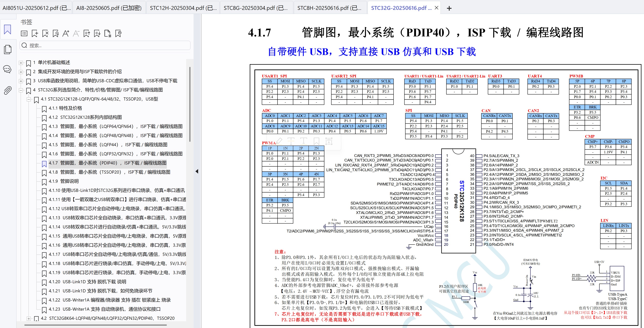Collapse the 4.1 STC32G12K128 subsection
Image resolution: width=644 pixels, height=328 pixels.
pos(29,99)
